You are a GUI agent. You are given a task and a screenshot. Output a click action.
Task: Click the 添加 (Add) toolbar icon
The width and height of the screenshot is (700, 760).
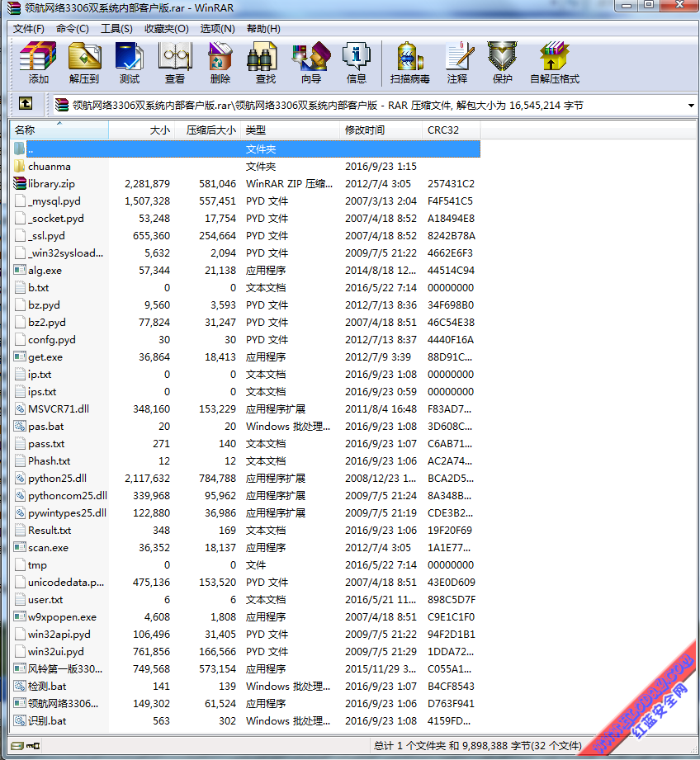point(38,57)
